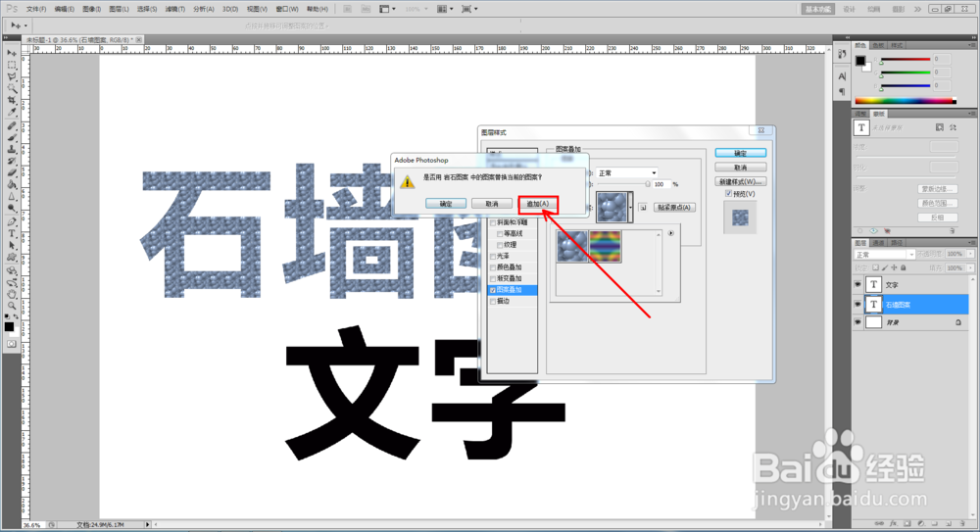Select the Clone Stamp tool
The height and width of the screenshot is (532, 980).
pos(11,149)
